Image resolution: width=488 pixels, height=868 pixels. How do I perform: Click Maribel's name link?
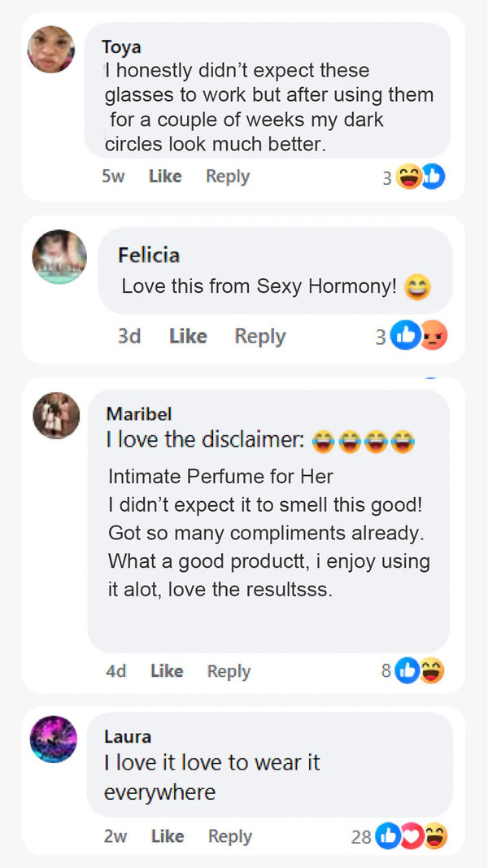pyautogui.click(x=139, y=414)
